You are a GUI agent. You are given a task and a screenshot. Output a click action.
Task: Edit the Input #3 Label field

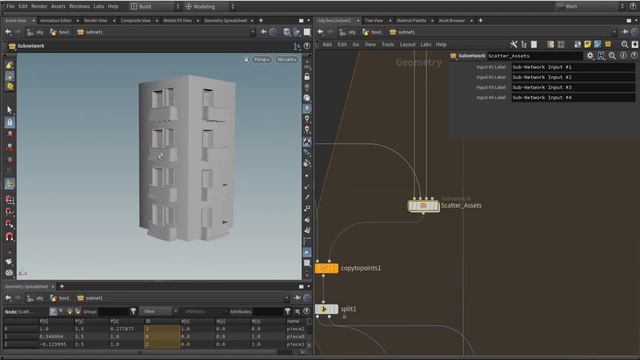[x=573, y=87]
